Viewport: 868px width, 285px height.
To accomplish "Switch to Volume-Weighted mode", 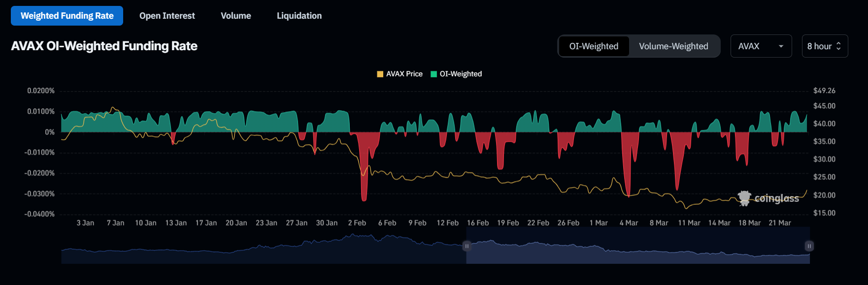I will 673,46.
